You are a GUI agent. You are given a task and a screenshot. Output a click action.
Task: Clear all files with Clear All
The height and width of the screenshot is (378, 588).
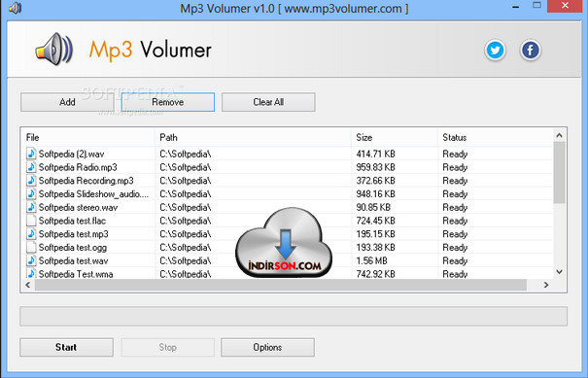tap(268, 102)
